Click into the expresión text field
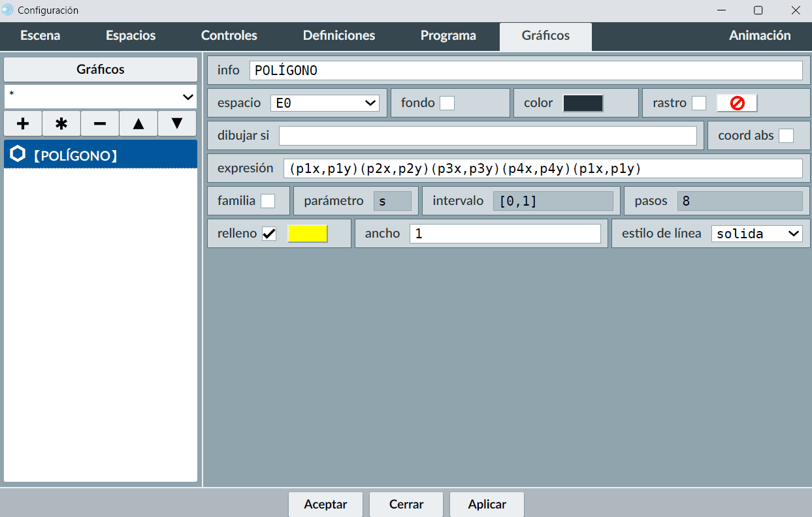Screen dimensions: 812x517 pyautogui.click(x=542, y=168)
